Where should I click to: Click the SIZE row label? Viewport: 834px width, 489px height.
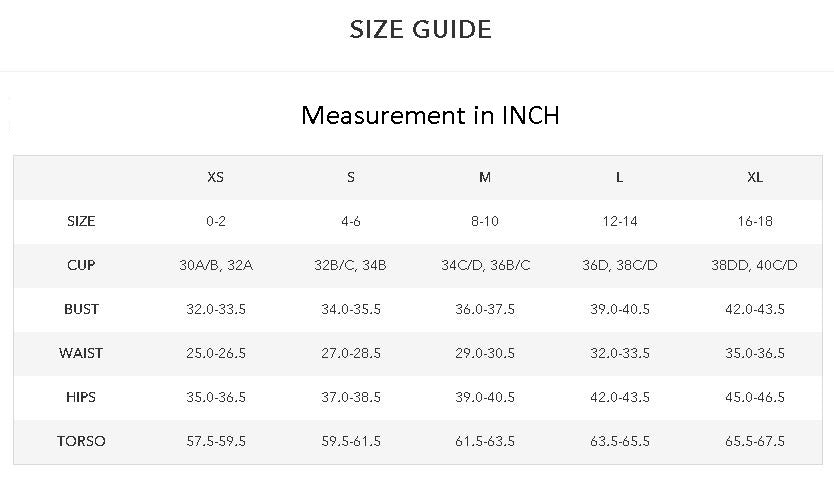pyautogui.click(x=81, y=221)
